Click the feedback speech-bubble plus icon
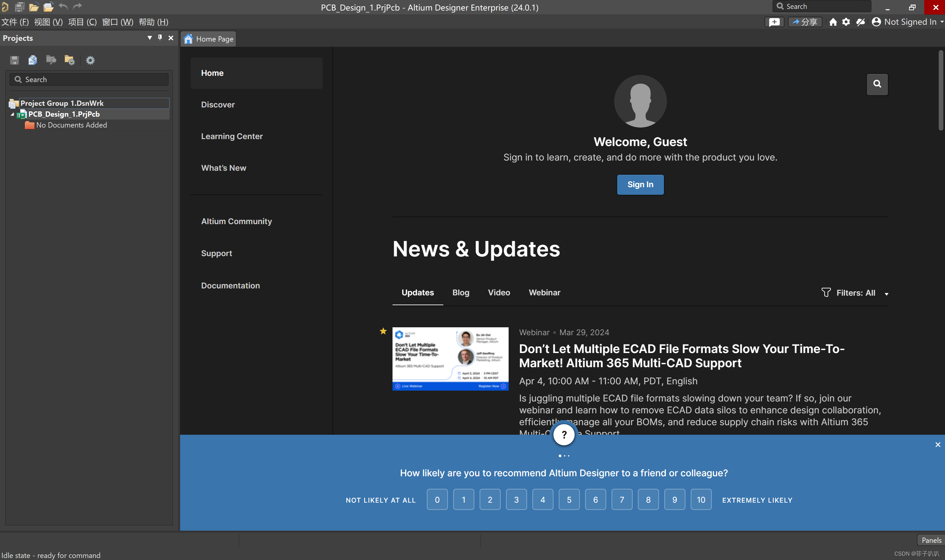This screenshot has width=945, height=560. click(x=774, y=22)
